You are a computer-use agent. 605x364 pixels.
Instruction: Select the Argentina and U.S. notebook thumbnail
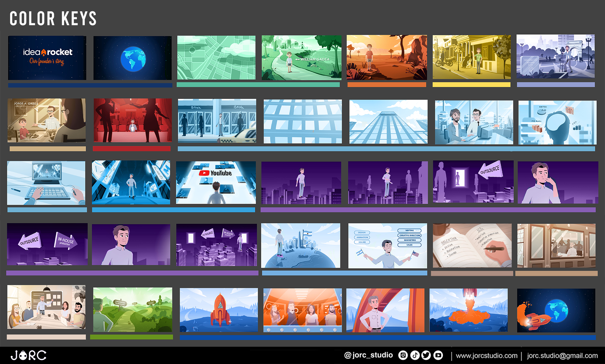pyautogui.click(x=472, y=246)
